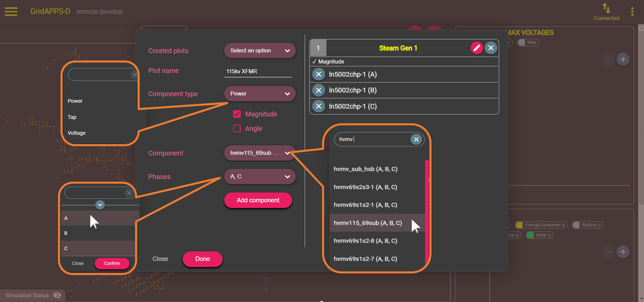Toggle Simulation Status visibility eye icon
The image size is (644, 302).
(x=57, y=295)
